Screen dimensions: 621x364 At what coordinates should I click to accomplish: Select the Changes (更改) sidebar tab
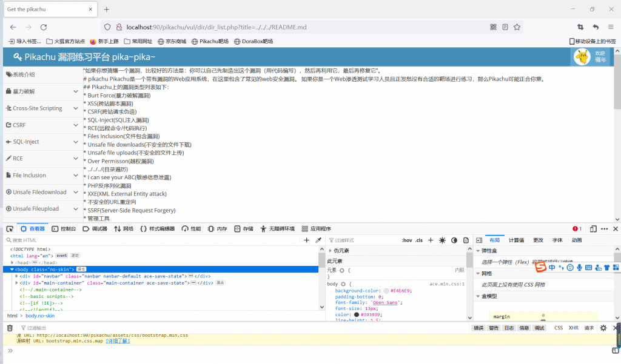pyautogui.click(x=539, y=240)
